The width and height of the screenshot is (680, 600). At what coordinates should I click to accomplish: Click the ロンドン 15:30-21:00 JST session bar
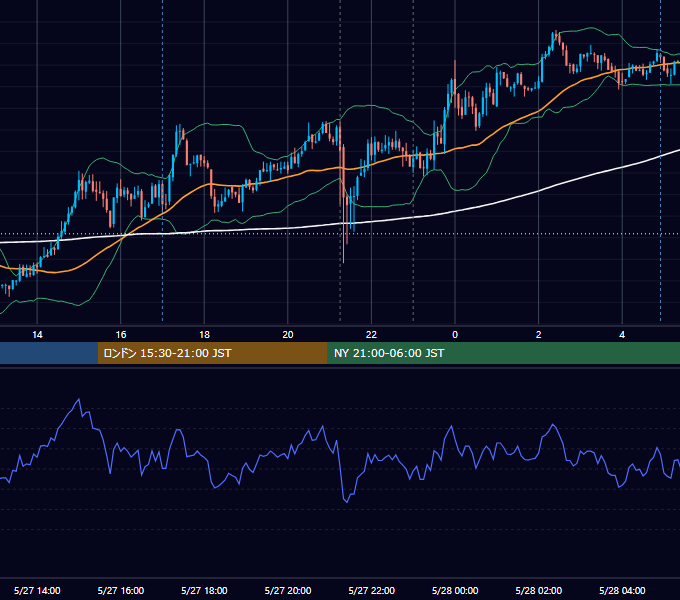(x=212, y=353)
